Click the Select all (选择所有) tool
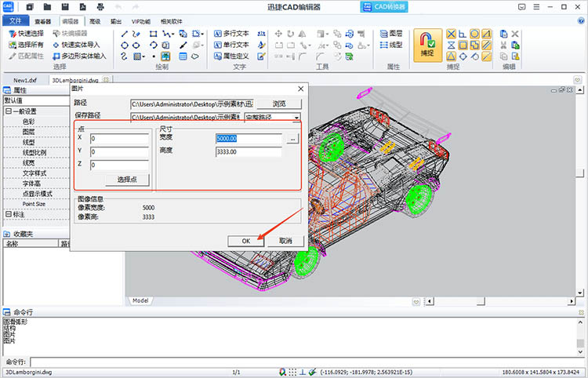The height and width of the screenshot is (378, 588). tap(26, 45)
